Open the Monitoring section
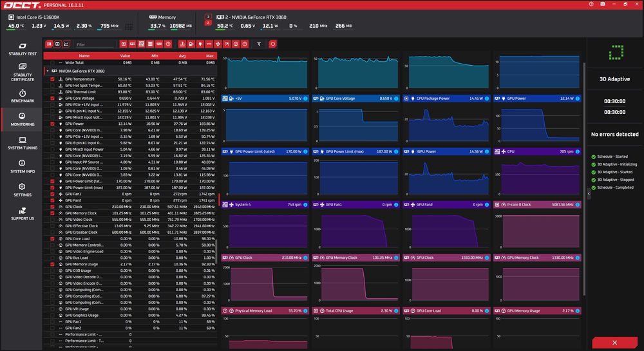This screenshot has width=644, height=351. pyautogui.click(x=22, y=119)
